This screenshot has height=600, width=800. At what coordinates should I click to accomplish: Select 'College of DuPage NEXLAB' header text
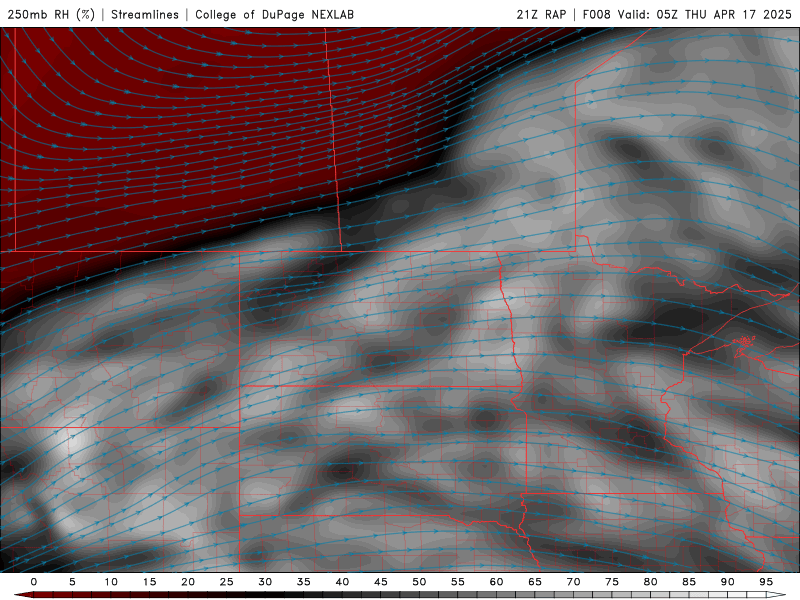tap(274, 14)
